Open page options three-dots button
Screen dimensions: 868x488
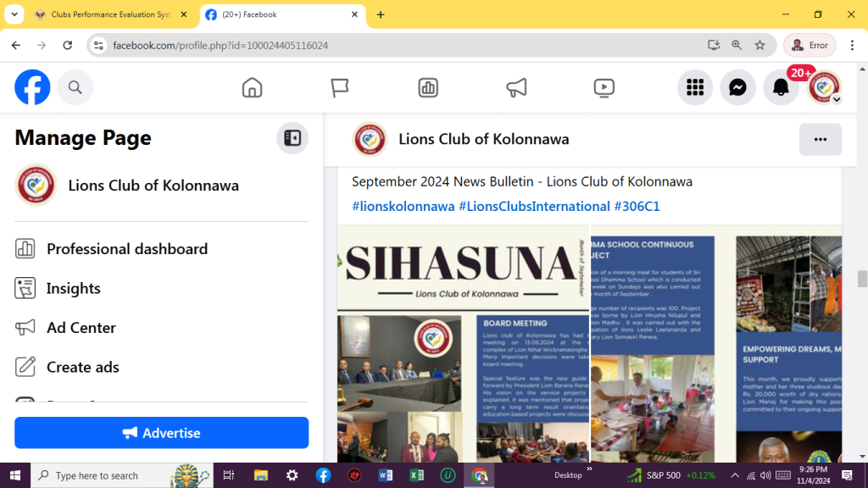point(821,140)
